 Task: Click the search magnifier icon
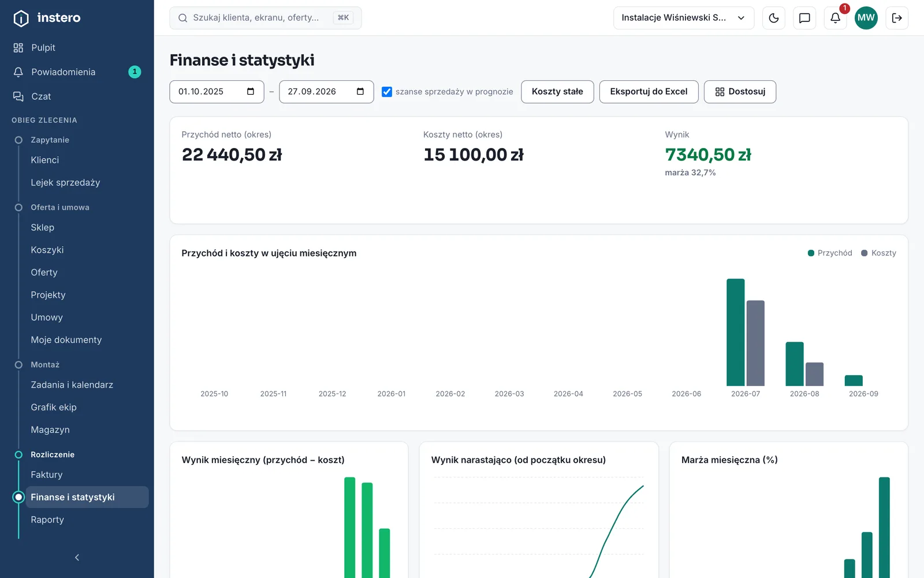click(x=182, y=18)
